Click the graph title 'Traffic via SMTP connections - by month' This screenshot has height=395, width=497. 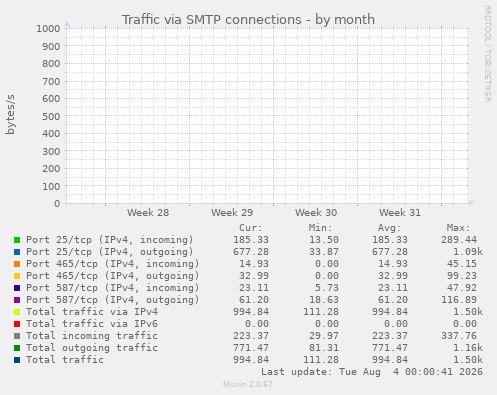coord(248,20)
